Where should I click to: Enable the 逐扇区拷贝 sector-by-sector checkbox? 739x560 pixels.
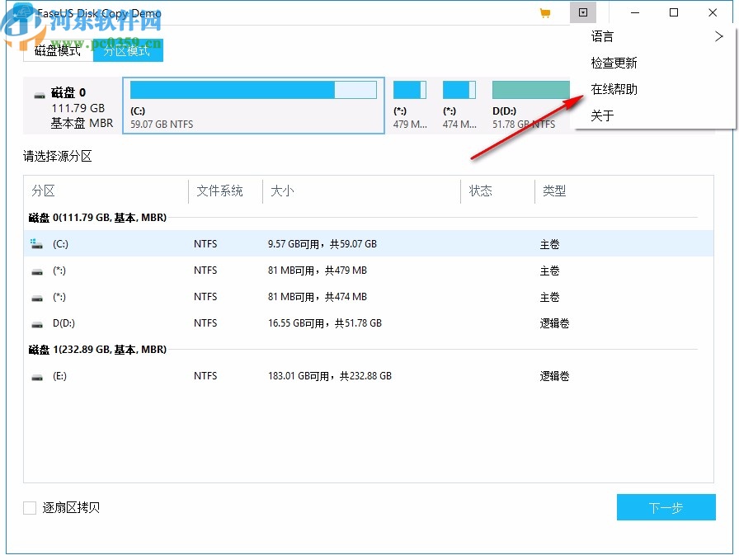pos(30,507)
